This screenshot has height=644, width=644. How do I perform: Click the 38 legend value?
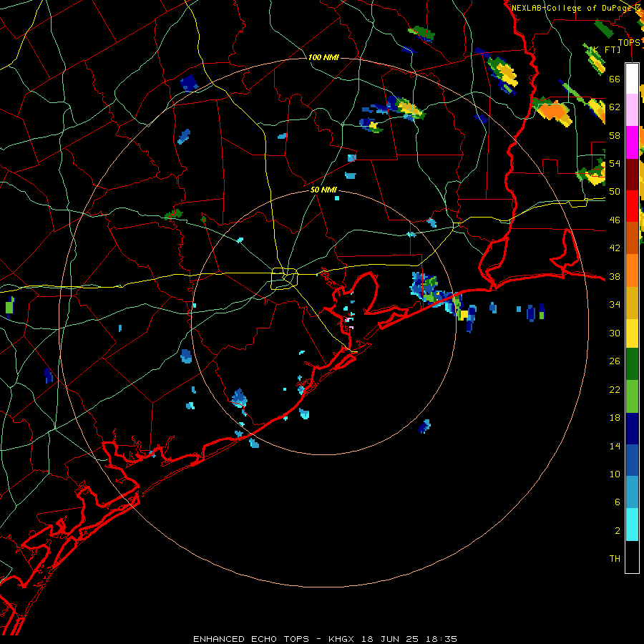(615, 276)
